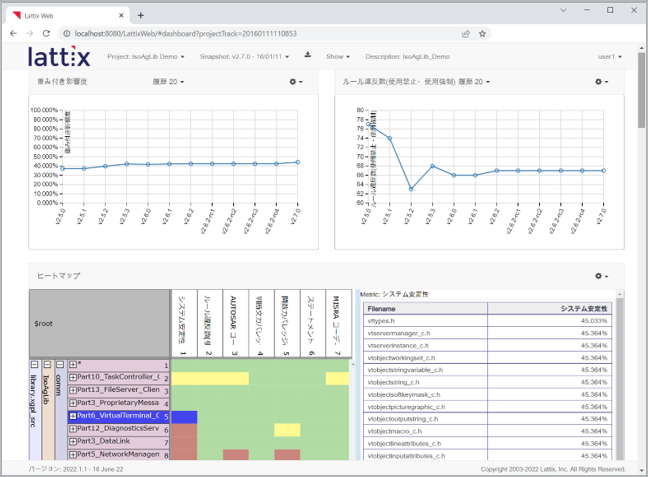Click the download snapshot icon
Viewport: 648px width, 477px height.
[308, 55]
